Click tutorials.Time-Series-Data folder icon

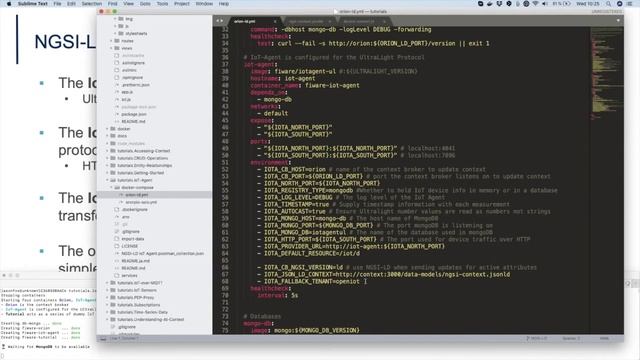(x=113, y=312)
